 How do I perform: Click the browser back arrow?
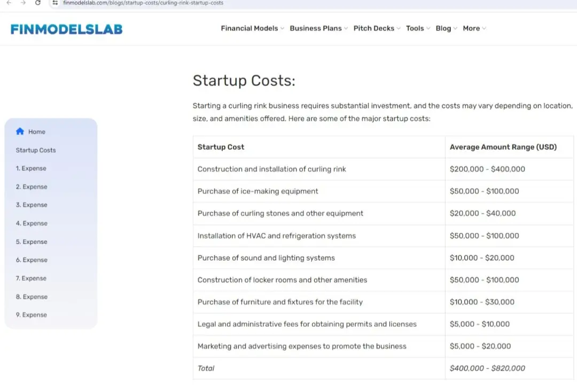point(9,3)
